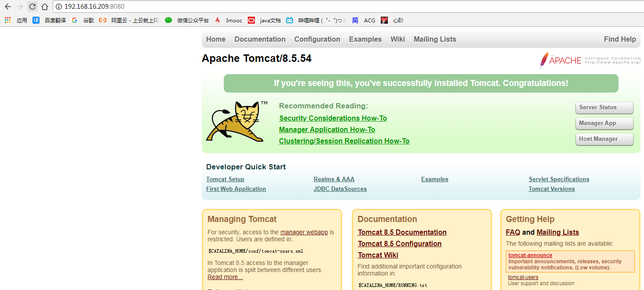Open the First Web Application link
The height and width of the screenshot is (290, 644).
click(236, 189)
